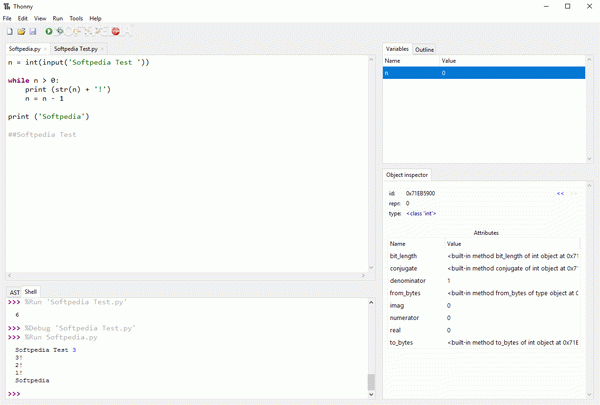Click the editor horizontal scrollbar right arrow
600x405 pixels.
pyautogui.click(x=363, y=275)
